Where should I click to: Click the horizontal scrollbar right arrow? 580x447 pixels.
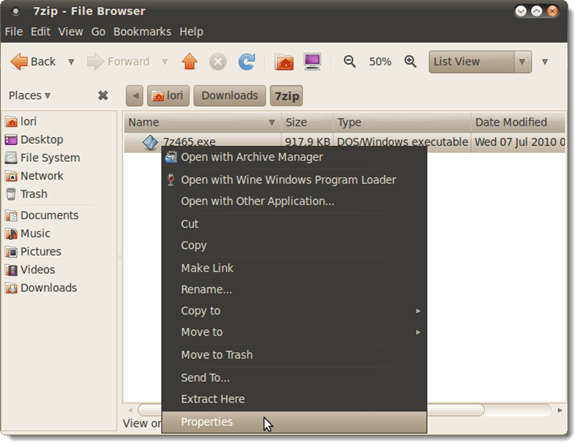(560, 410)
